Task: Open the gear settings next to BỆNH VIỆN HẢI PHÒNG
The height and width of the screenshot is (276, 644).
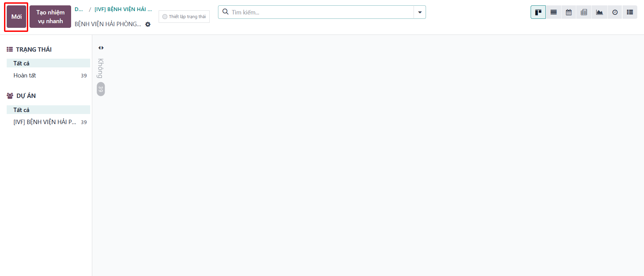Action: coord(148,24)
